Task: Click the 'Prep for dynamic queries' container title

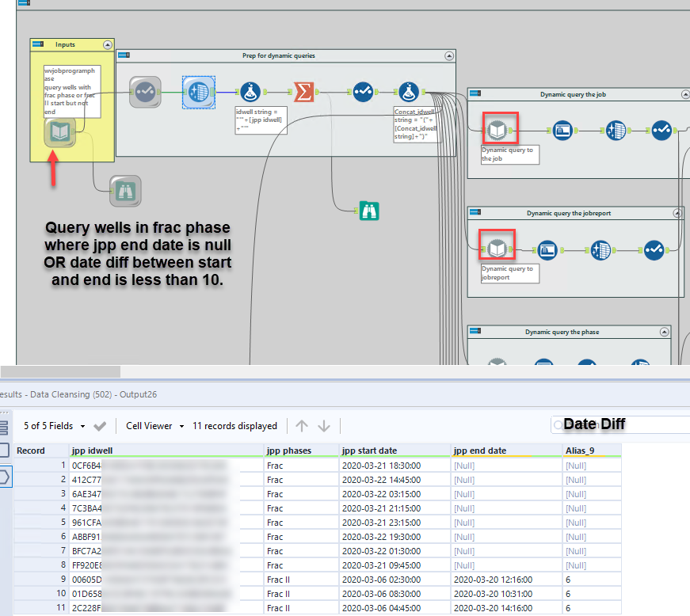Action: click(x=279, y=56)
